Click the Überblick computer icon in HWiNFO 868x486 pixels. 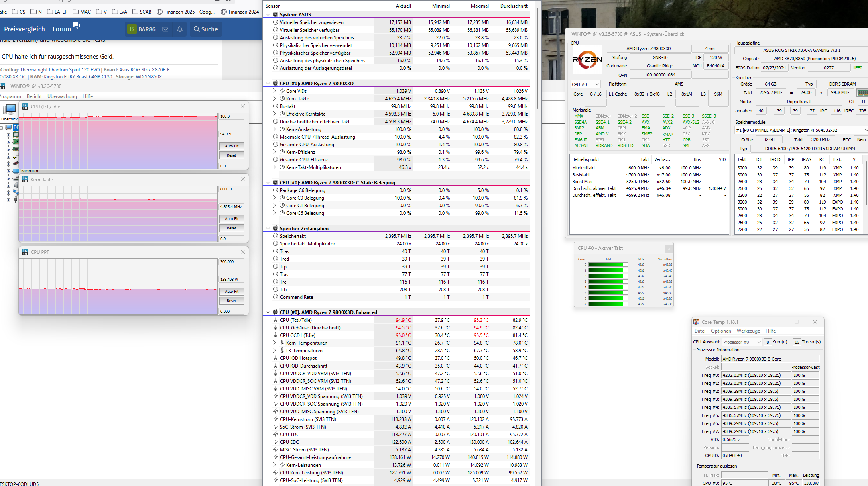[9, 110]
